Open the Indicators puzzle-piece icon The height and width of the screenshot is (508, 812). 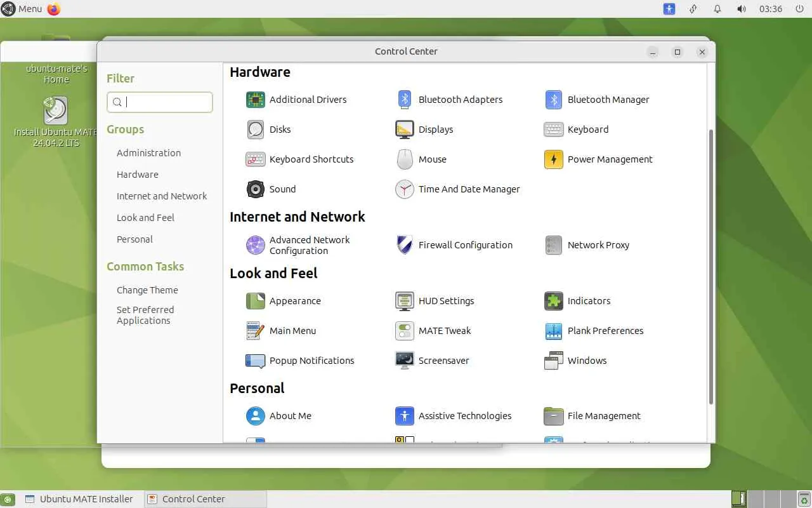coord(553,301)
